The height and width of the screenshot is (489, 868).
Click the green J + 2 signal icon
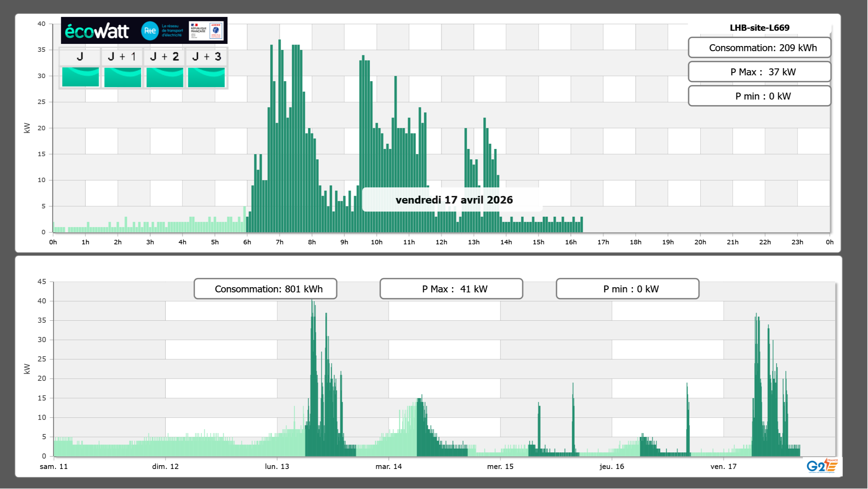[x=165, y=77]
